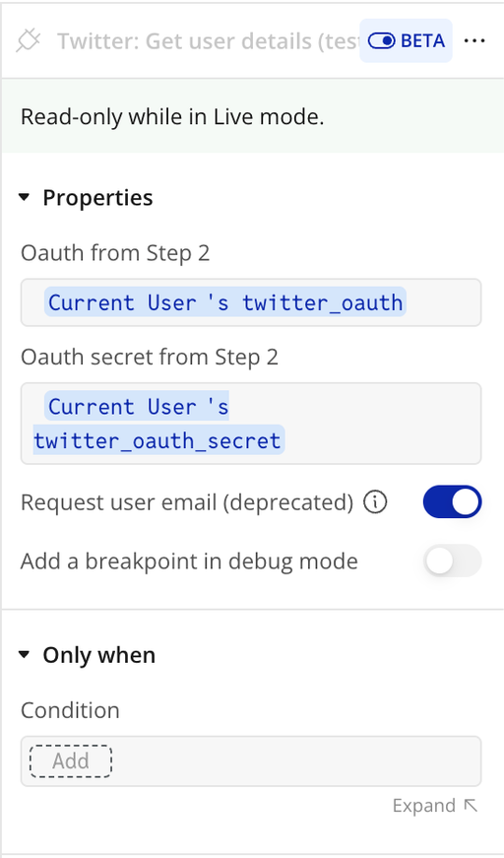Click the info icon next to Request user email
The height and width of the screenshot is (858, 504).
pos(375,501)
